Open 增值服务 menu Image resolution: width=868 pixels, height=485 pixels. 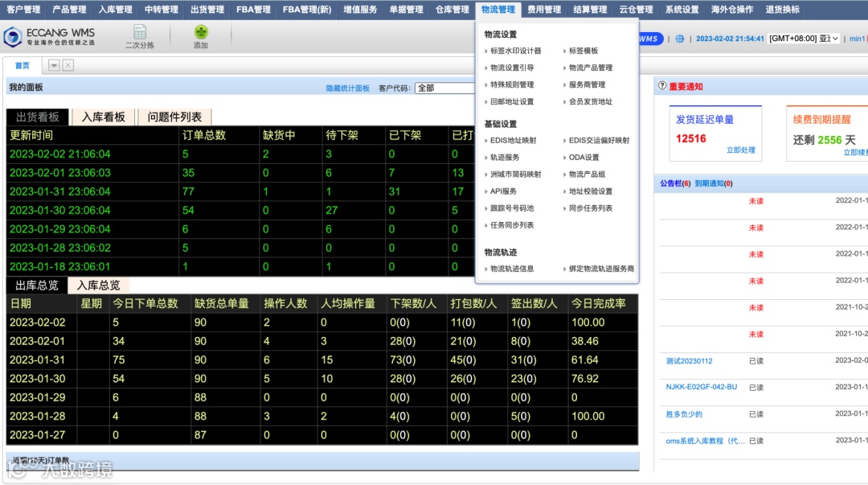(x=360, y=10)
